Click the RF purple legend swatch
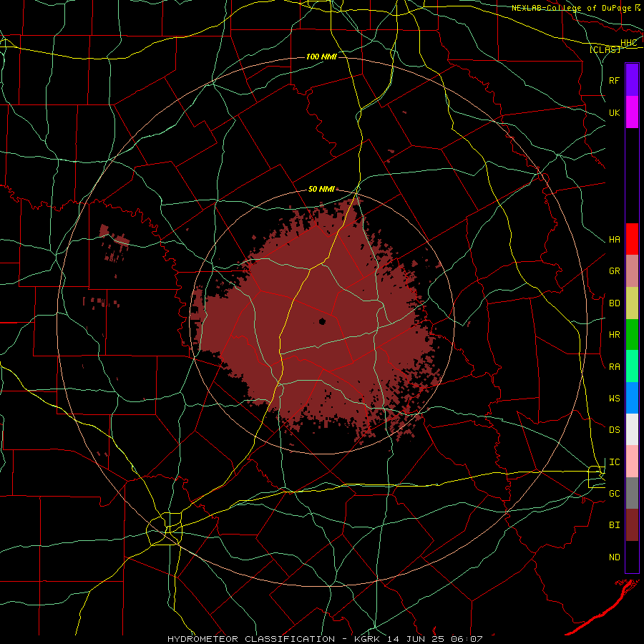 [x=632, y=80]
